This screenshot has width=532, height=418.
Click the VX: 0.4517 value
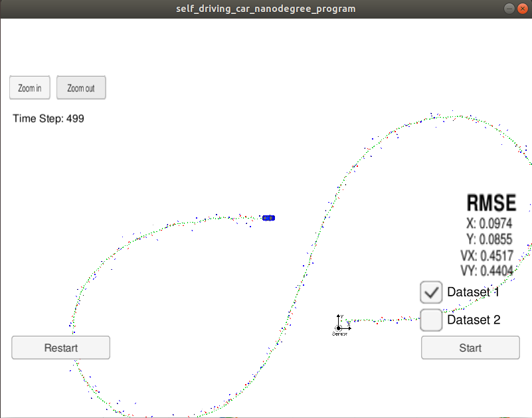487,255
